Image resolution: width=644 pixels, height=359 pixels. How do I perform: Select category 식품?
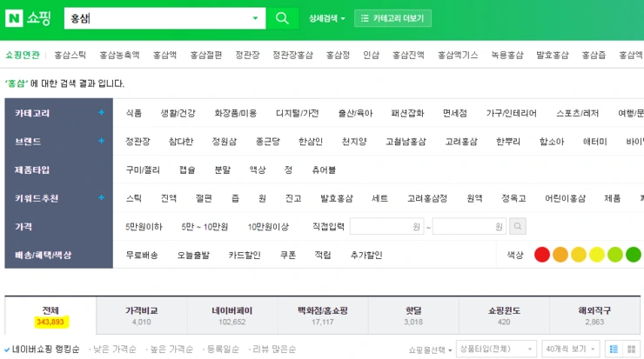point(133,113)
